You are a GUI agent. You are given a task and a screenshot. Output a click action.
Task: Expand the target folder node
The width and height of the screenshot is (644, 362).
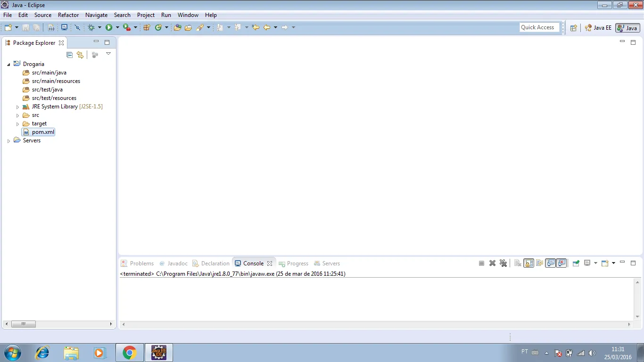pyautogui.click(x=18, y=124)
